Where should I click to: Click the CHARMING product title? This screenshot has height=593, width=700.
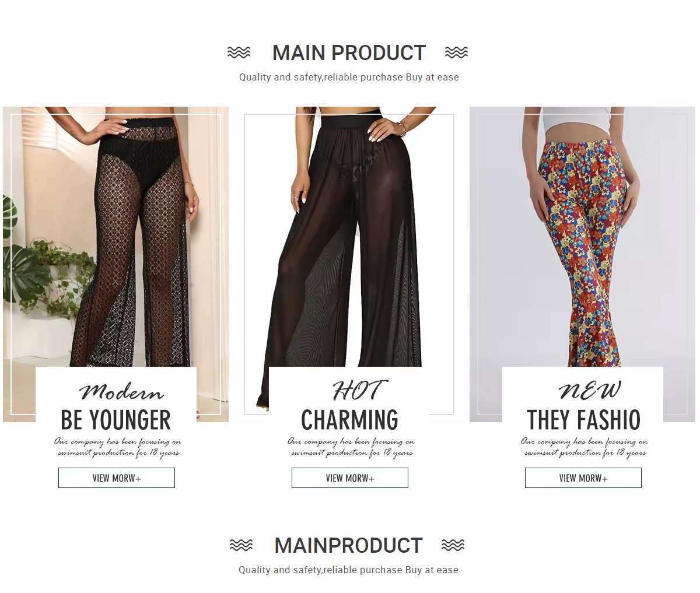pos(349,420)
